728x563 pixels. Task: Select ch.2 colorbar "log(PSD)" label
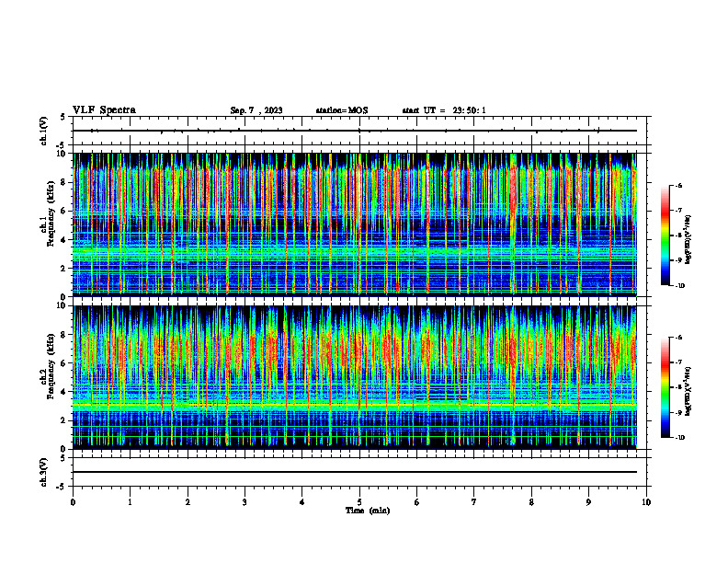[688, 391]
